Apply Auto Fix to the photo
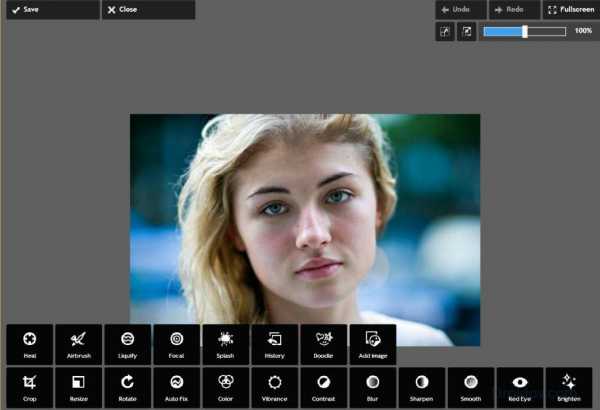 click(x=176, y=387)
